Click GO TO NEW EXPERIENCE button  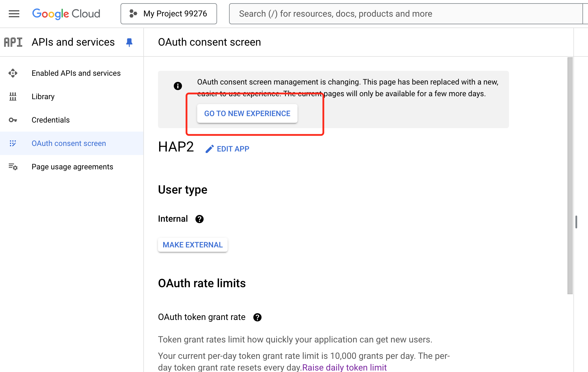click(x=247, y=113)
